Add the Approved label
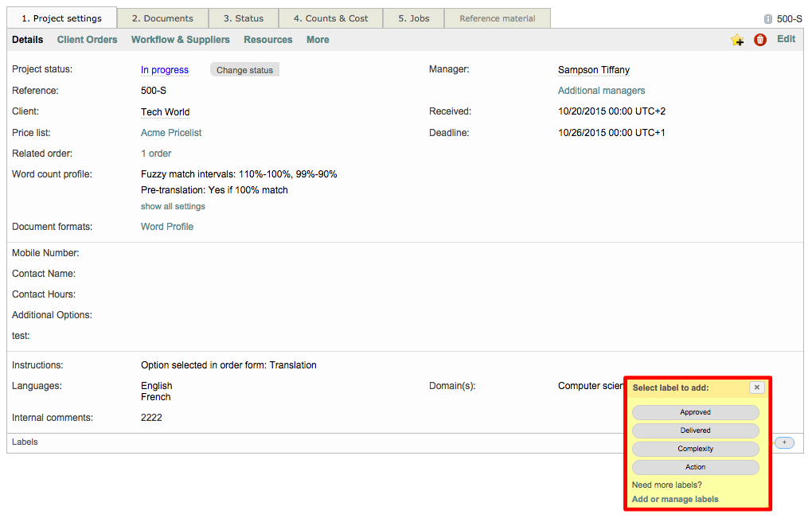Image resolution: width=812 pixels, height=518 pixels. pyautogui.click(x=695, y=412)
